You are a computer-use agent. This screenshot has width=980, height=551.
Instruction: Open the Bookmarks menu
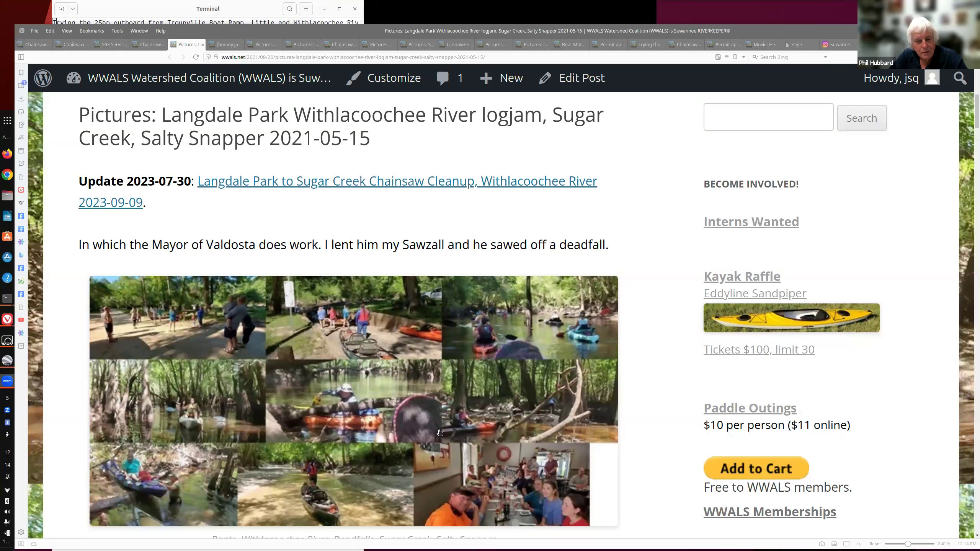[91, 31]
